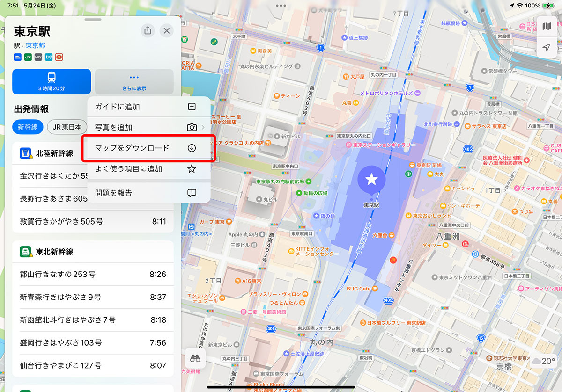
Task: Open the 東京都 link
Action: coord(35,46)
